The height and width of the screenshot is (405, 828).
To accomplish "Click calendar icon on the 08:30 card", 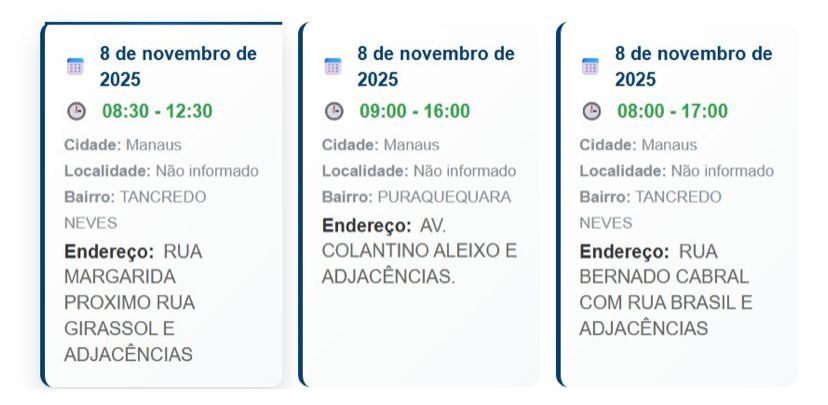I will pos(75,66).
